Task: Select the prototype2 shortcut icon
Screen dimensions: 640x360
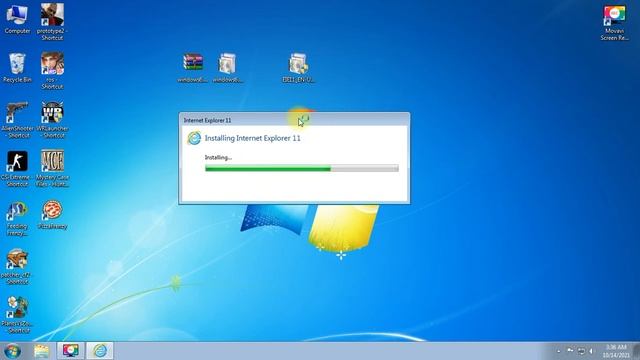Action: [52, 22]
